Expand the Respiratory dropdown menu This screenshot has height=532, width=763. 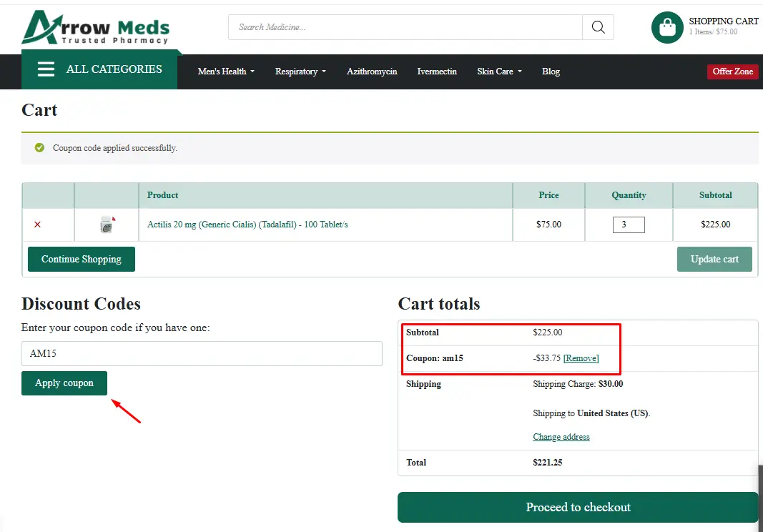(300, 72)
